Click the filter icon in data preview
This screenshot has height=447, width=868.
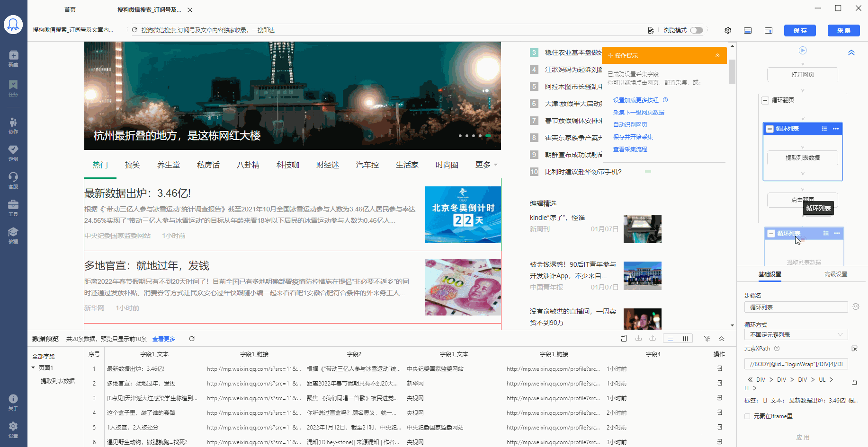pyautogui.click(x=707, y=339)
